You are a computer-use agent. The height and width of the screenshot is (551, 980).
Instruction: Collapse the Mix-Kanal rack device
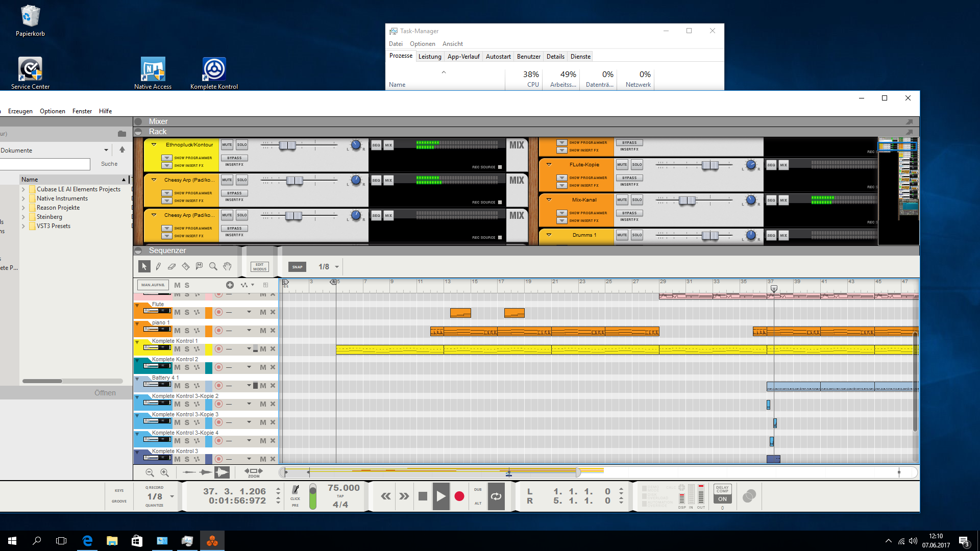click(549, 199)
